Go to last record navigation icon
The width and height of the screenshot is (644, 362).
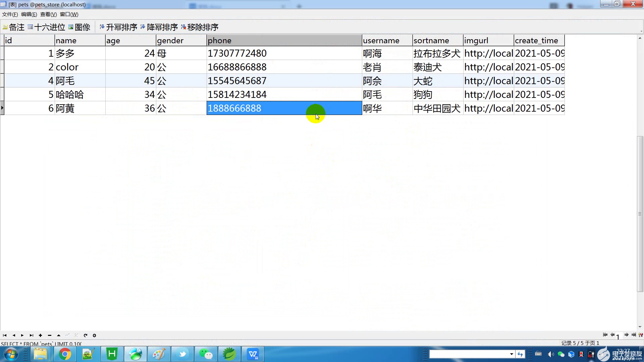tap(31, 335)
